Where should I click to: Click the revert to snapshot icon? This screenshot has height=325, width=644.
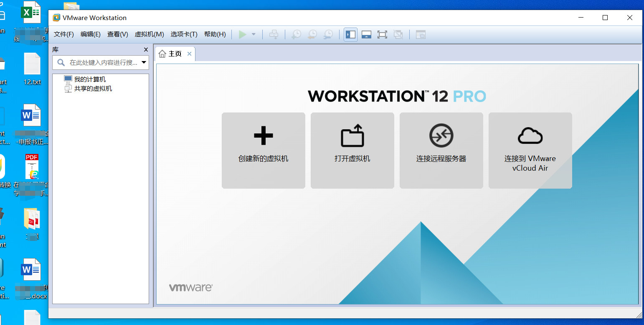[312, 34]
